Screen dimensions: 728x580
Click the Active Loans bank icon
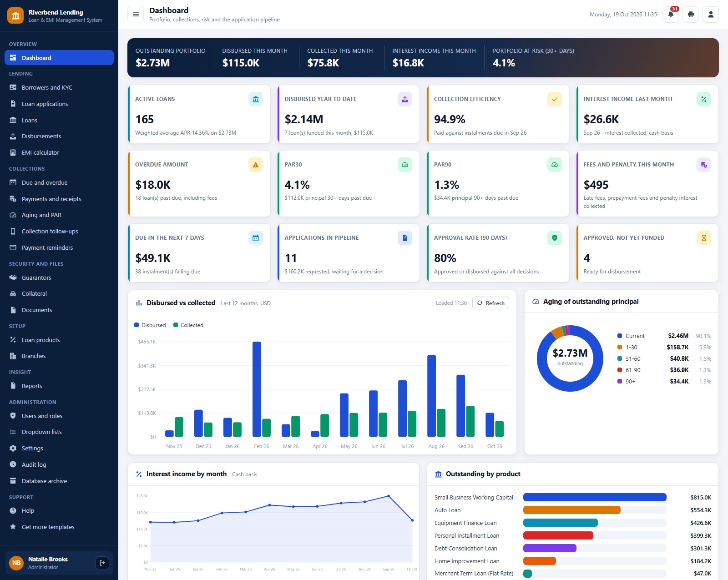(x=256, y=99)
